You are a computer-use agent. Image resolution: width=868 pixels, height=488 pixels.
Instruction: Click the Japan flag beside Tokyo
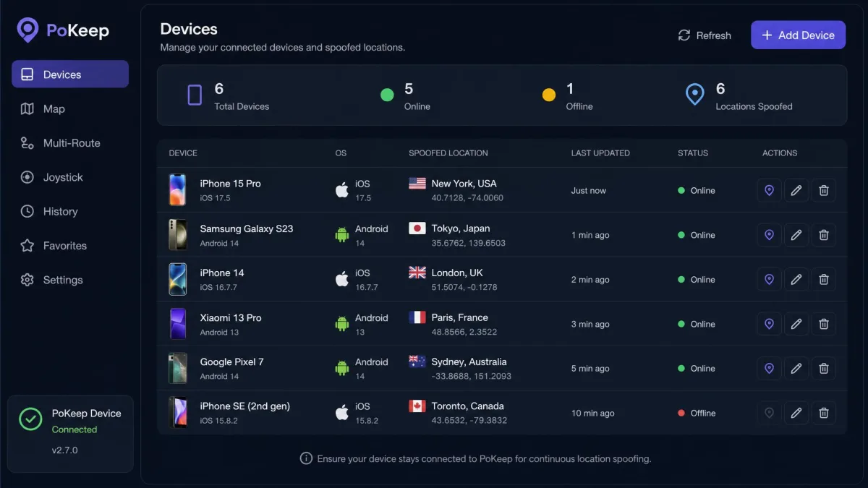tap(417, 228)
